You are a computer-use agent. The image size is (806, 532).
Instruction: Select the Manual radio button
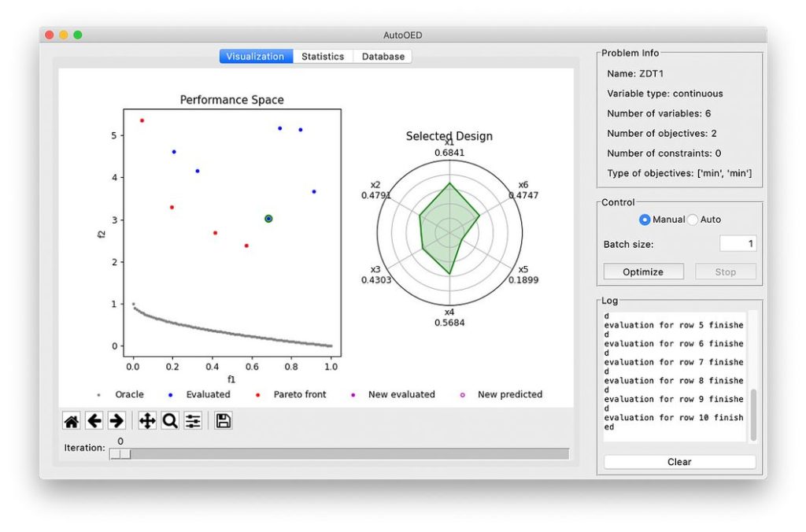[645, 220]
